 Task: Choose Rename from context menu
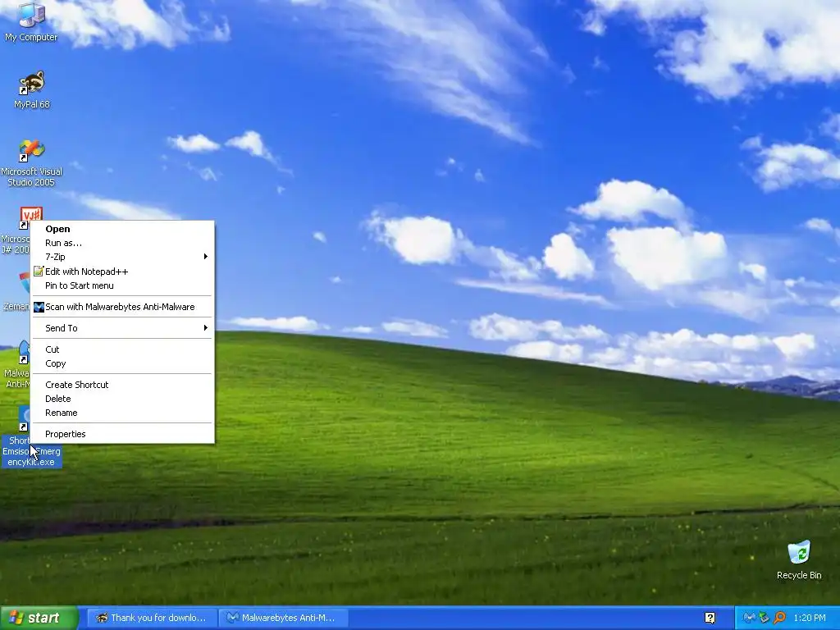click(x=123, y=413)
